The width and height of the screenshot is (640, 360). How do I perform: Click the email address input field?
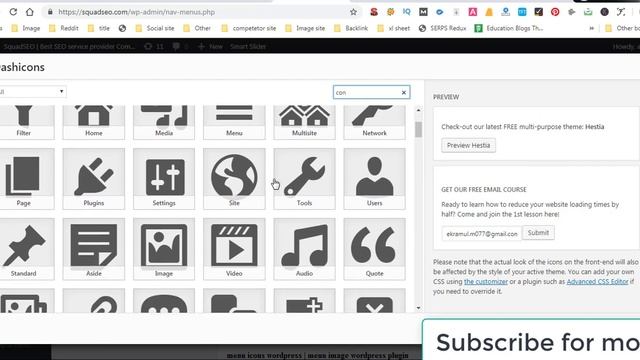pos(482,234)
